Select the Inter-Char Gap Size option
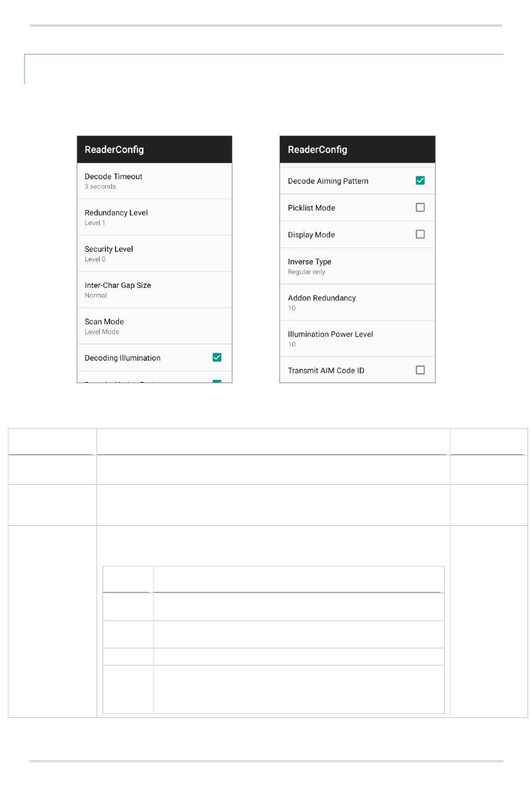The width and height of the screenshot is (532, 788). coord(154,290)
